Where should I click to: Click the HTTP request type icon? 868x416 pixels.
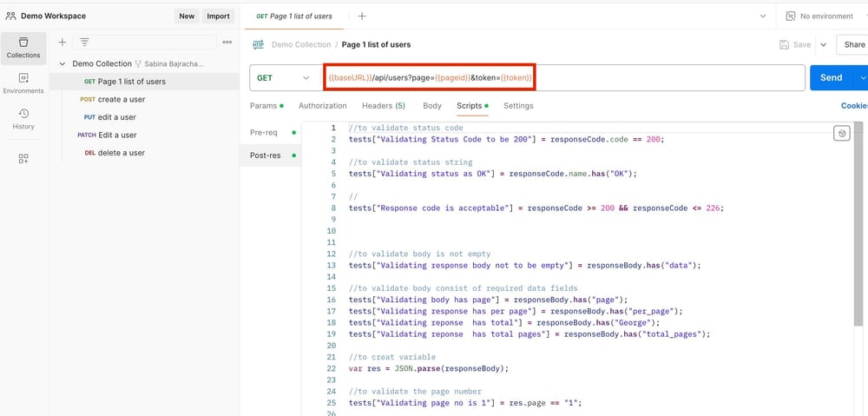tap(258, 44)
